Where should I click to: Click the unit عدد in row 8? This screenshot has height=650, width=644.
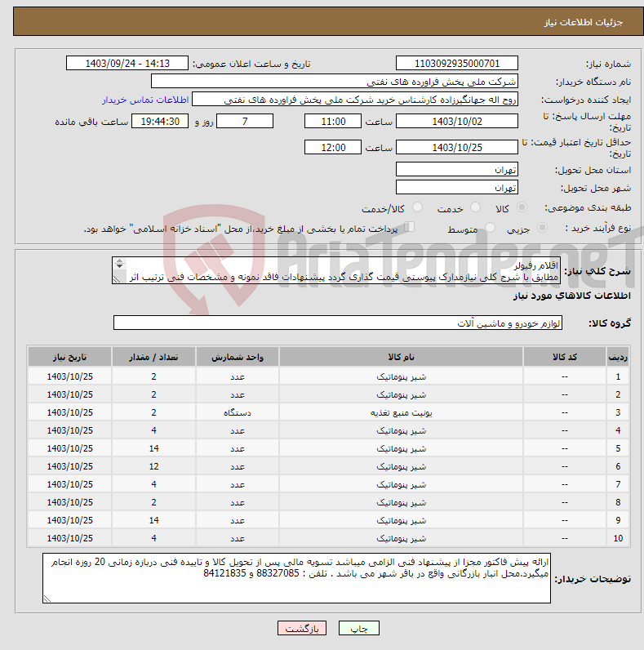(238, 502)
